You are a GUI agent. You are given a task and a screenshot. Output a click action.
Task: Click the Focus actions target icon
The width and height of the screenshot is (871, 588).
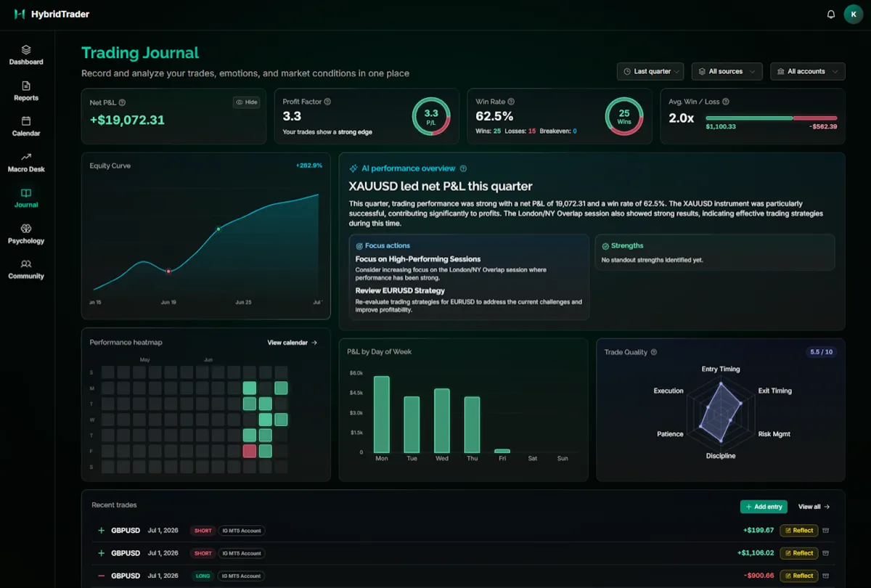359,246
